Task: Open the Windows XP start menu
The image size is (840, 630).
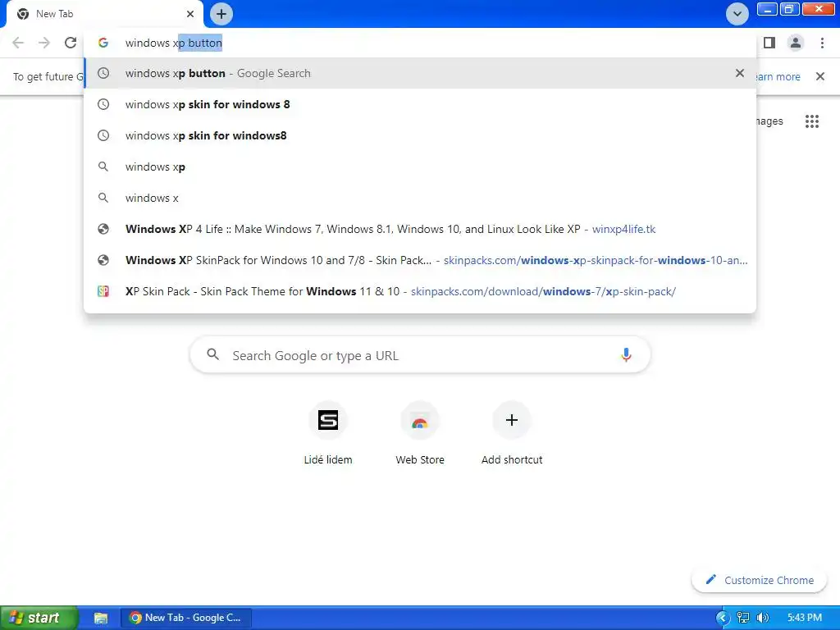Action: pos(39,618)
